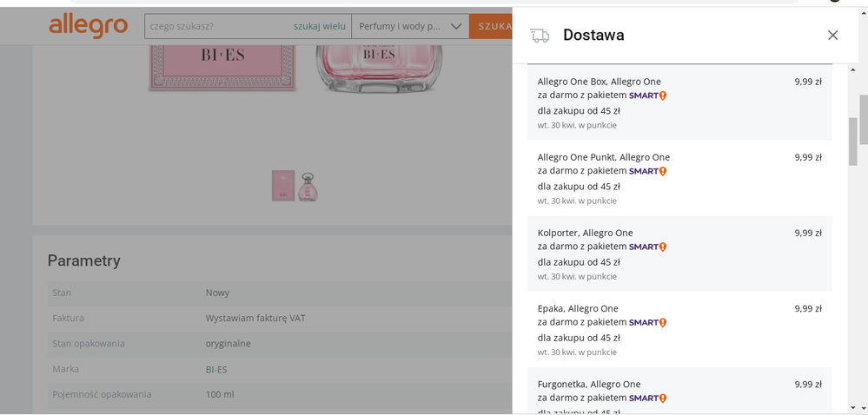This screenshot has height=415, width=868.
Task: Click the SMART icon in Allegro One Box row
Action: tap(647, 96)
